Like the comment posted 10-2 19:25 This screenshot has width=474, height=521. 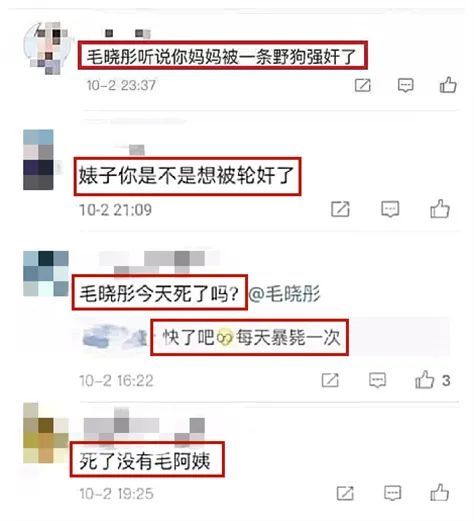pos(440,493)
